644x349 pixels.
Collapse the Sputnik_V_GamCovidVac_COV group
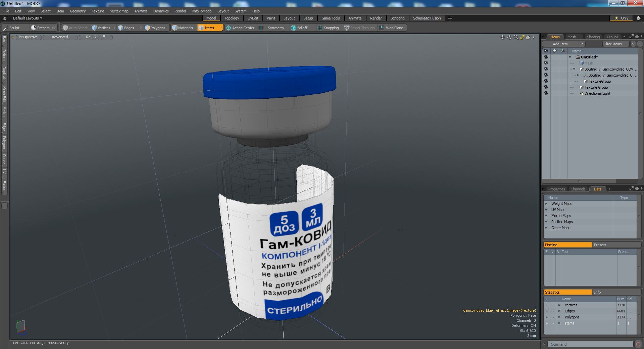574,69
